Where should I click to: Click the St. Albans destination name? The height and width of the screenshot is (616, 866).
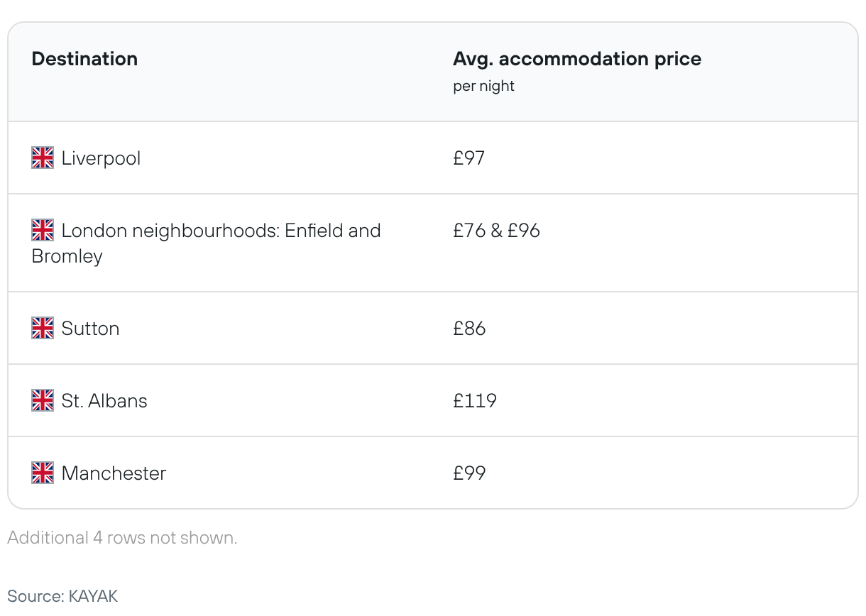(104, 401)
